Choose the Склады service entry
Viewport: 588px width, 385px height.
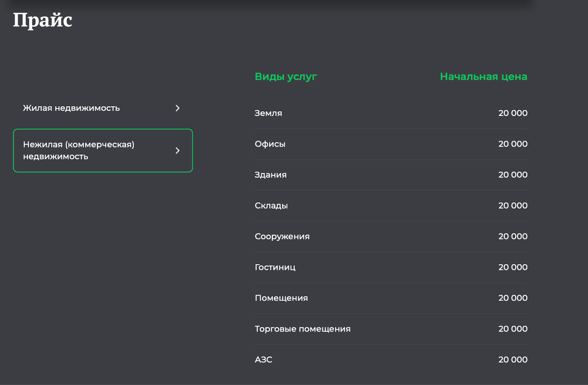(271, 206)
